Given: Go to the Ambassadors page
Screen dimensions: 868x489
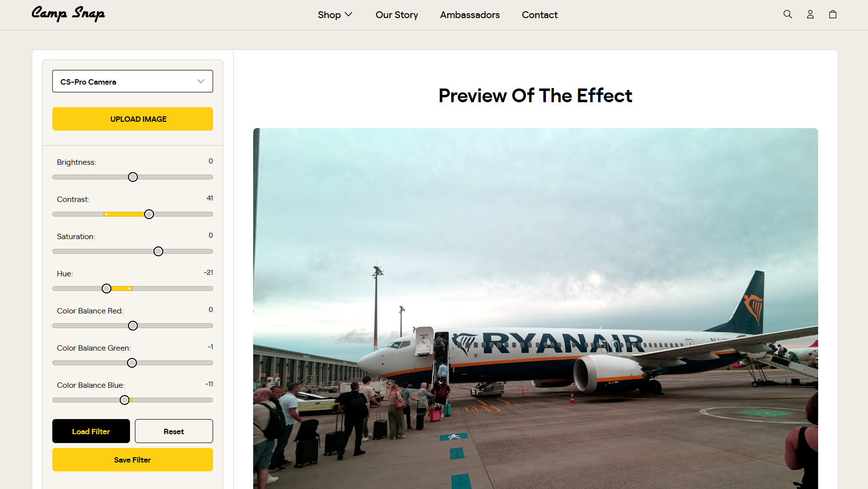Looking at the screenshot, I should 469,15.
